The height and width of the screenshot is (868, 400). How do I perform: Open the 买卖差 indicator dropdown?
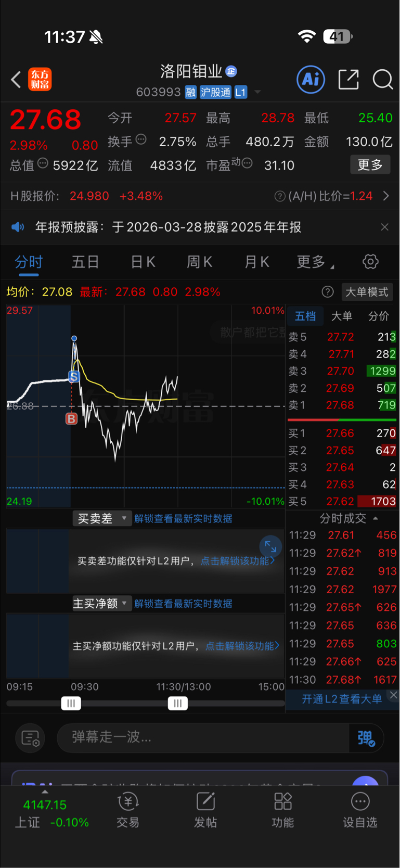(x=102, y=518)
